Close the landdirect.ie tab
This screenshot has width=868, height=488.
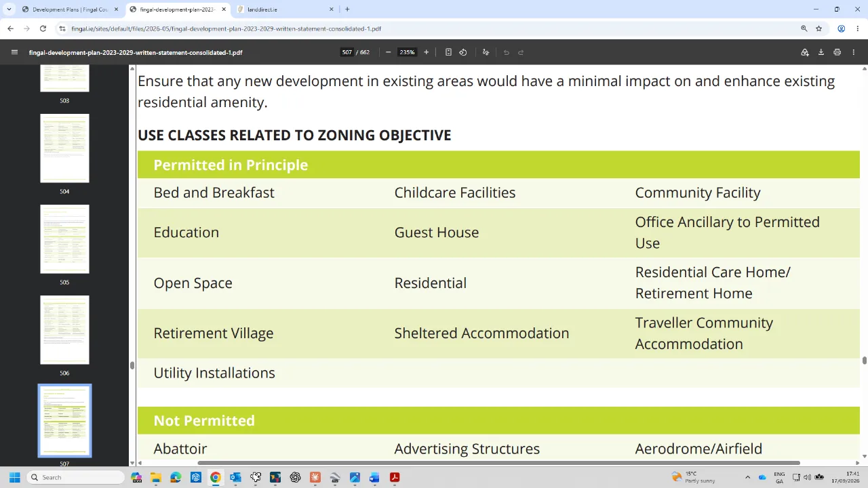332,9
